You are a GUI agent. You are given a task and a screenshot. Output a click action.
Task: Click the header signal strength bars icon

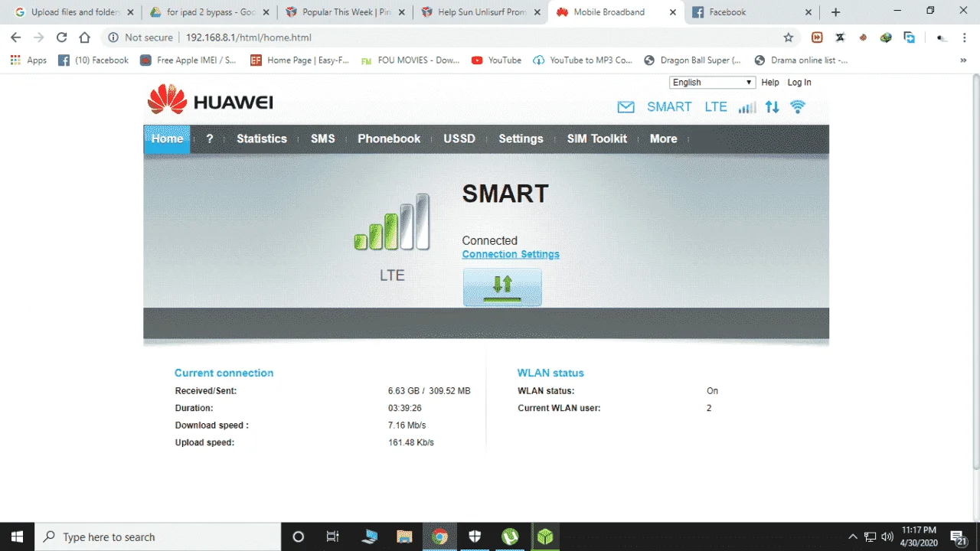747,107
